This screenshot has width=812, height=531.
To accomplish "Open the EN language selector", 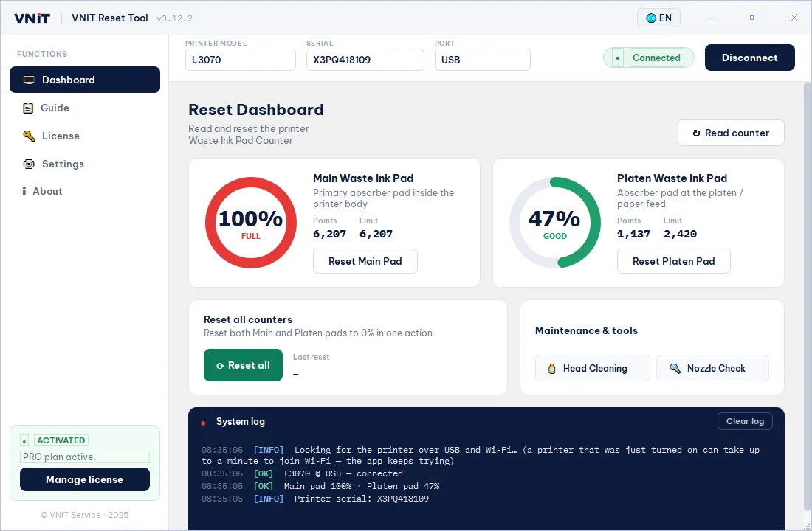I will pos(658,18).
